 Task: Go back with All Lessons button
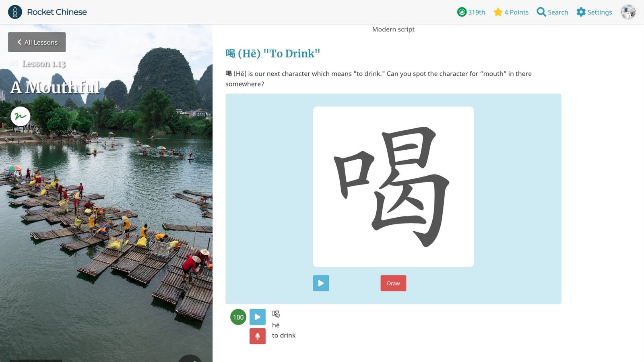[x=37, y=42]
